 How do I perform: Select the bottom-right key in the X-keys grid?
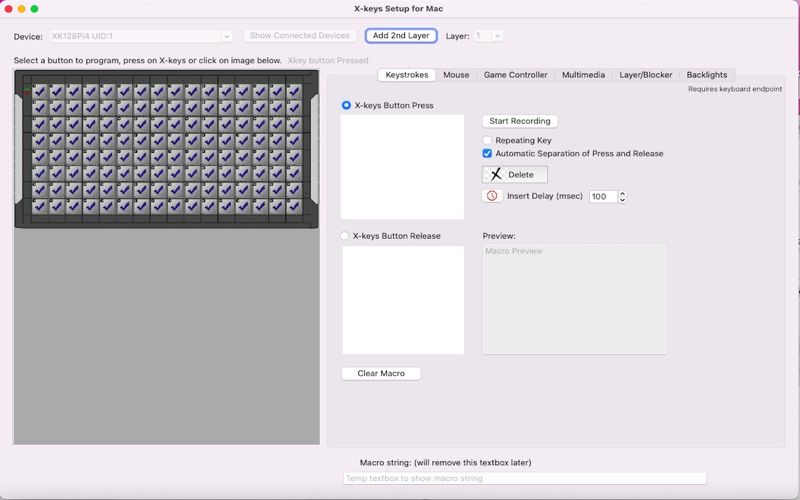coord(294,207)
